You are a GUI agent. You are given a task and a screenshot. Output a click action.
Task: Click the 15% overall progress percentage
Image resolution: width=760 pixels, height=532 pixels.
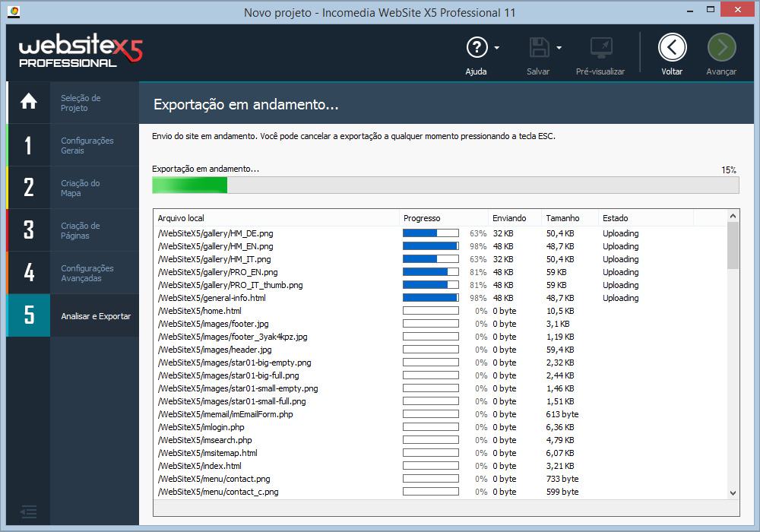tap(729, 170)
